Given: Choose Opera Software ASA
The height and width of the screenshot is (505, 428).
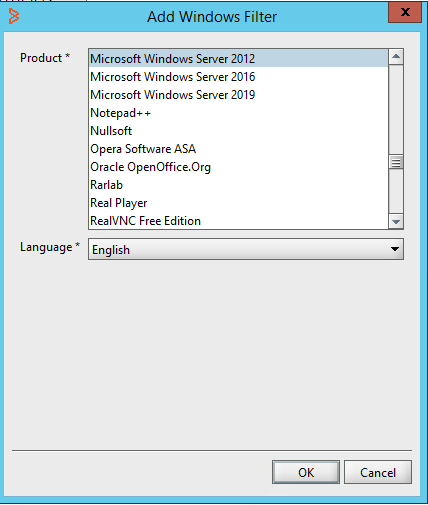Looking at the screenshot, I should 239,149.
